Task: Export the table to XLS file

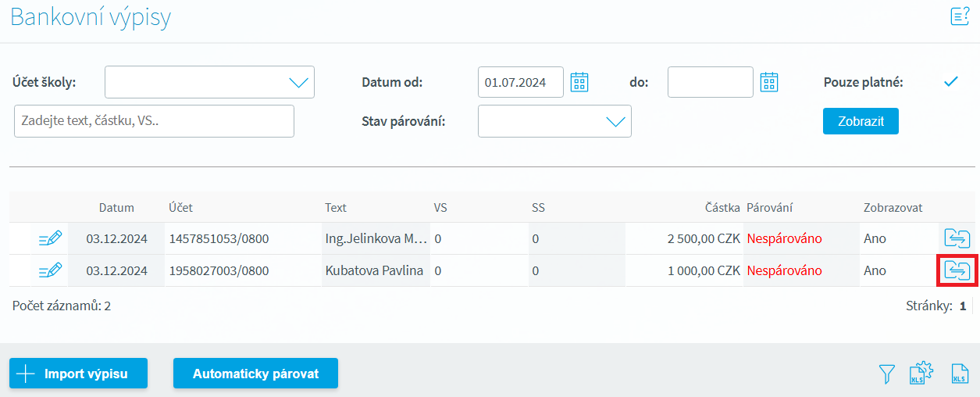Action: click(x=960, y=374)
